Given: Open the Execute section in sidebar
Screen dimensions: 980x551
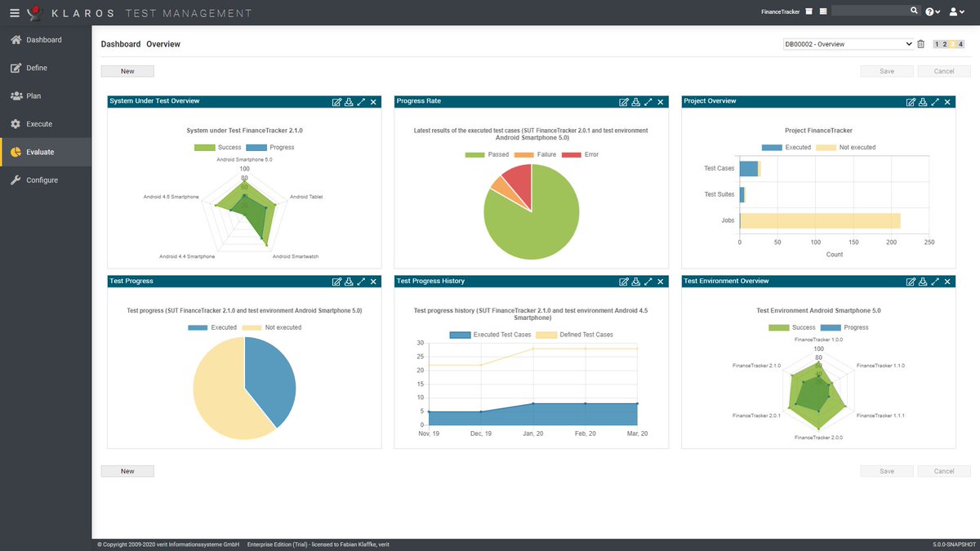Looking at the screenshot, I should [x=46, y=124].
